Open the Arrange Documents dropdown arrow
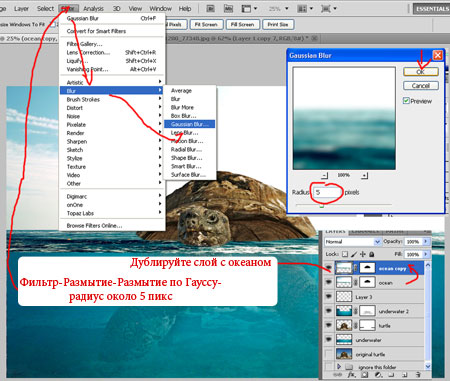The width and height of the screenshot is (450, 381). coord(311,9)
